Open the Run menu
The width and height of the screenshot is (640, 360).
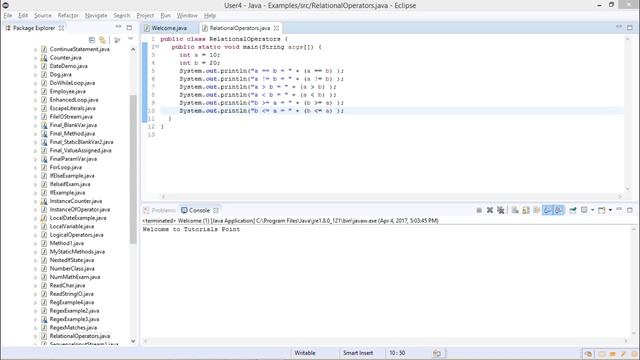pyautogui.click(x=165, y=16)
